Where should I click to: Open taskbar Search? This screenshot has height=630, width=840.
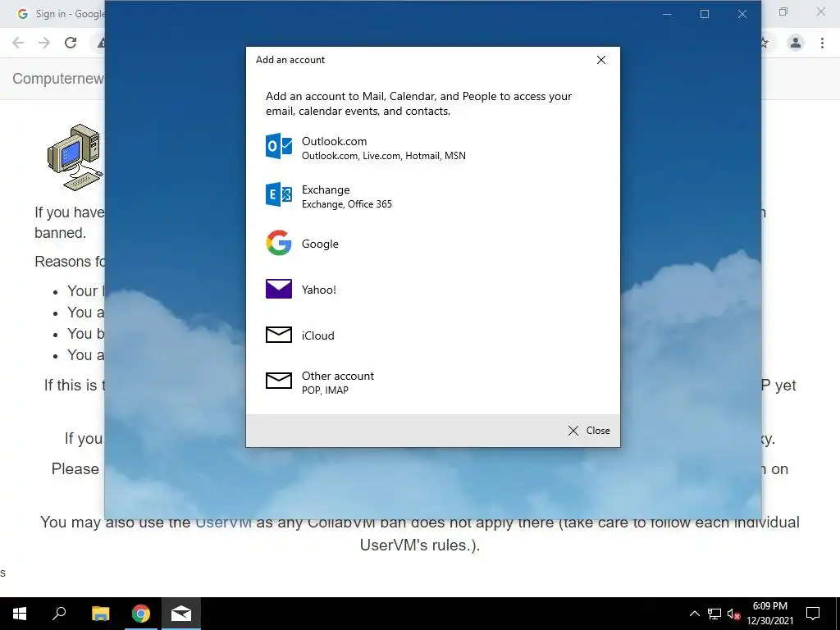tap(59, 614)
